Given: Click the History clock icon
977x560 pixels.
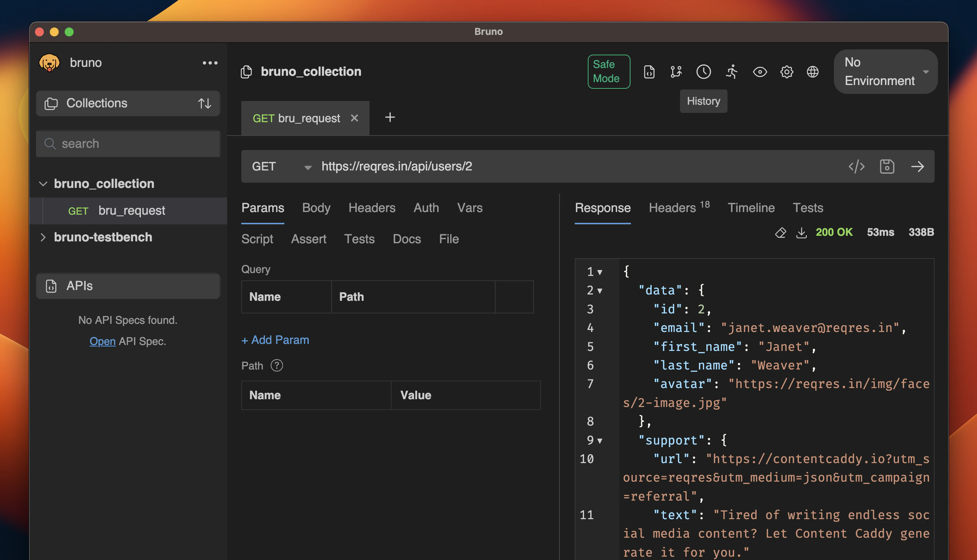Looking at the screenshot, I should click(x=703, y=72).
